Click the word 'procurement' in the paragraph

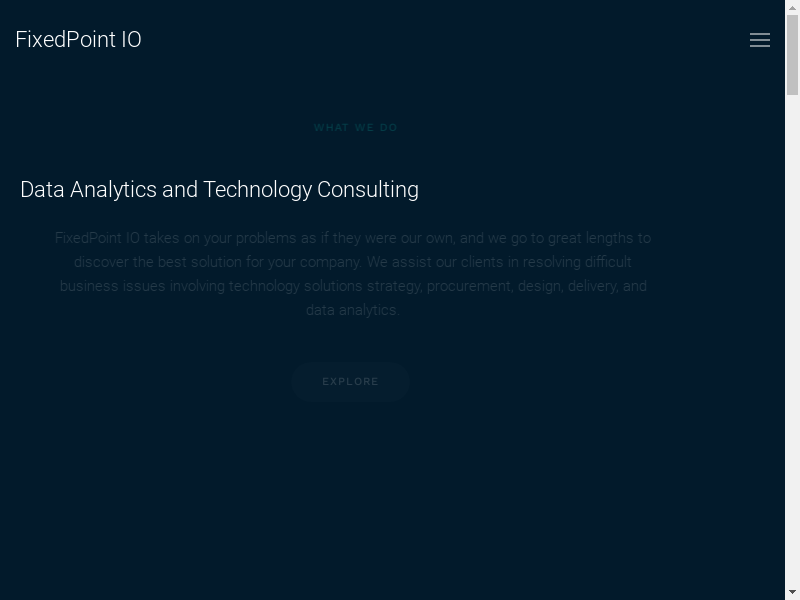click(x=469, y=286)
